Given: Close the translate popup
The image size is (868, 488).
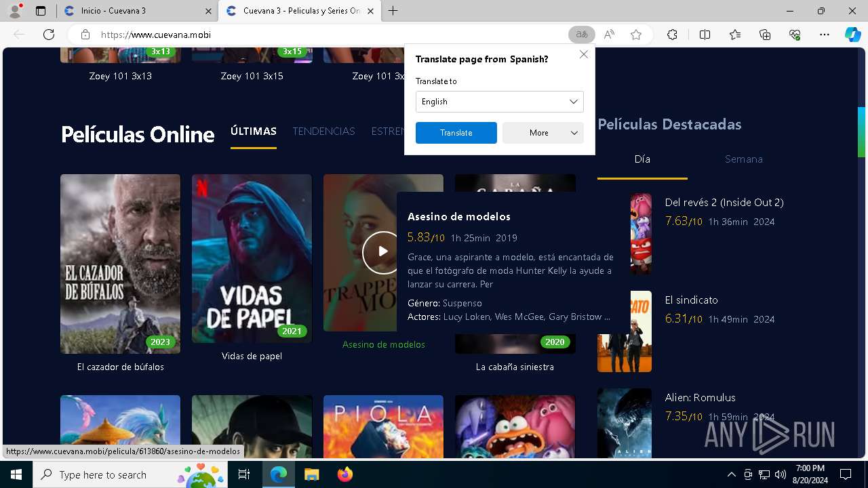Looking at the screenshot, I should [584, 54].
